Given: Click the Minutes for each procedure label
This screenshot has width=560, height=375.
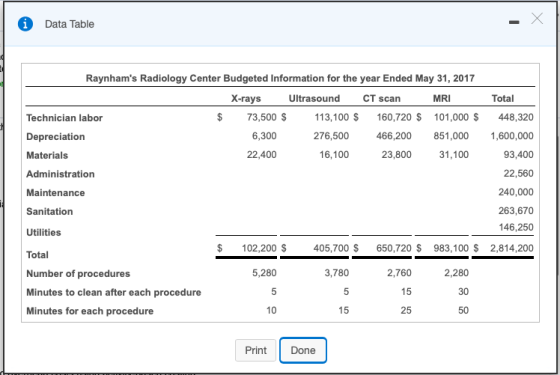Looking at the screenshot, I should point(90,311).
